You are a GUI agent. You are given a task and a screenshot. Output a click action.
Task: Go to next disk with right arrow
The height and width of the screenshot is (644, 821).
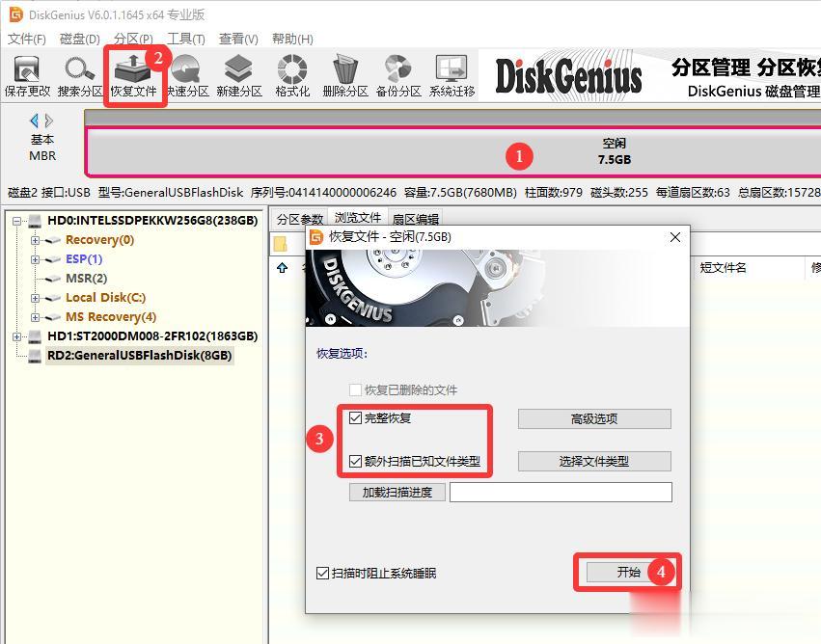(48, 121)
